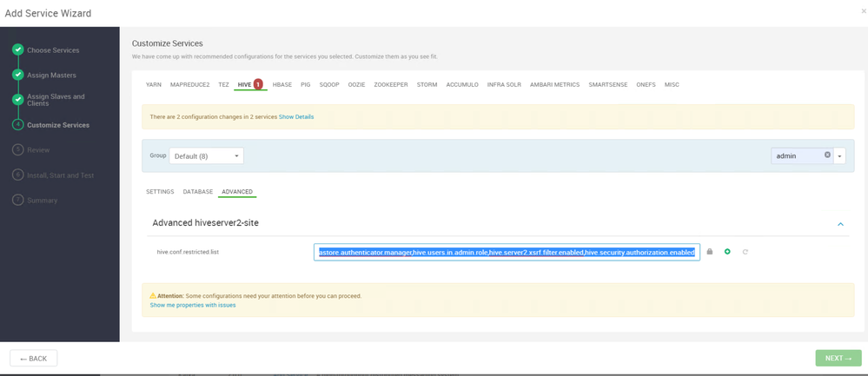
Task: Click the warning triangle Attention icon
Action: point(153,295)
